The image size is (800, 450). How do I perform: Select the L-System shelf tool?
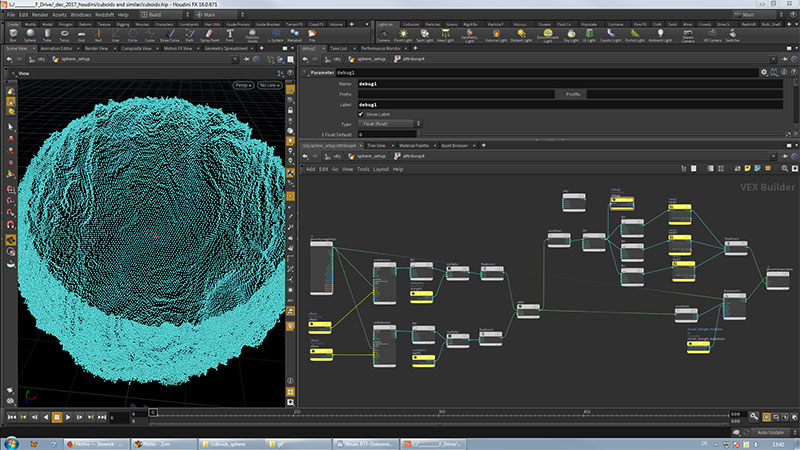[x=276, y=35]
